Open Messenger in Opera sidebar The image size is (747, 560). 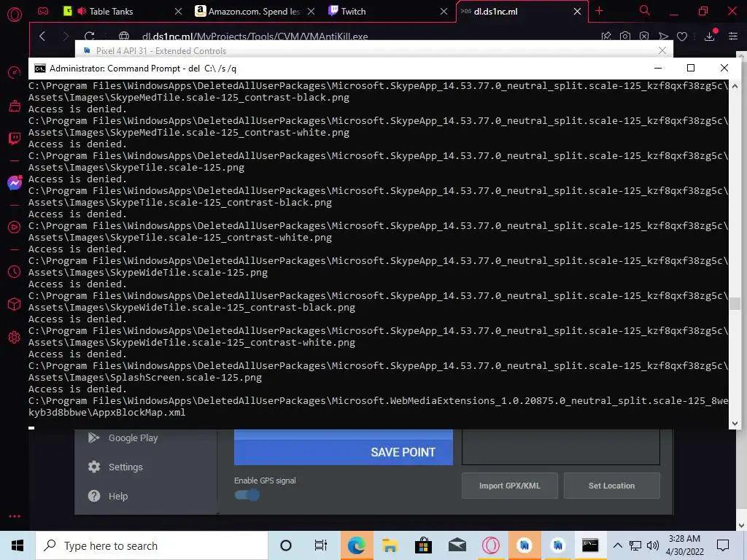[x=15, y=183]
